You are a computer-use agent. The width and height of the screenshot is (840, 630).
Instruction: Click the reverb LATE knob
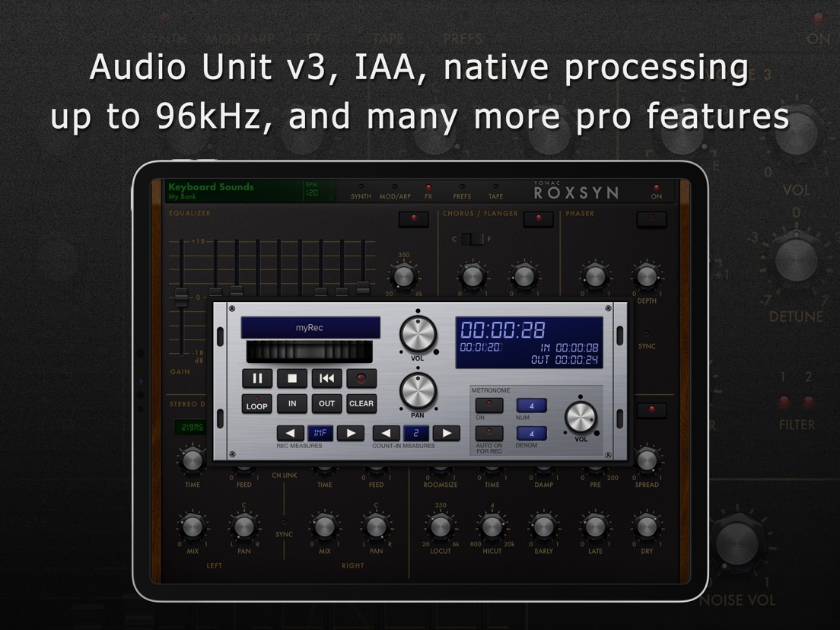[595, 527]
